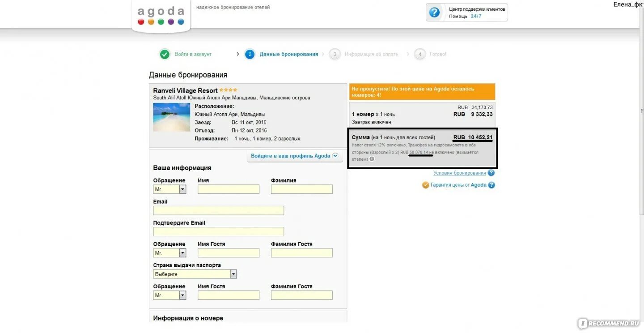This screenshot has width=644, height=333.
Task: Click last Имя Гостя input field
Action: click(229, 295)
